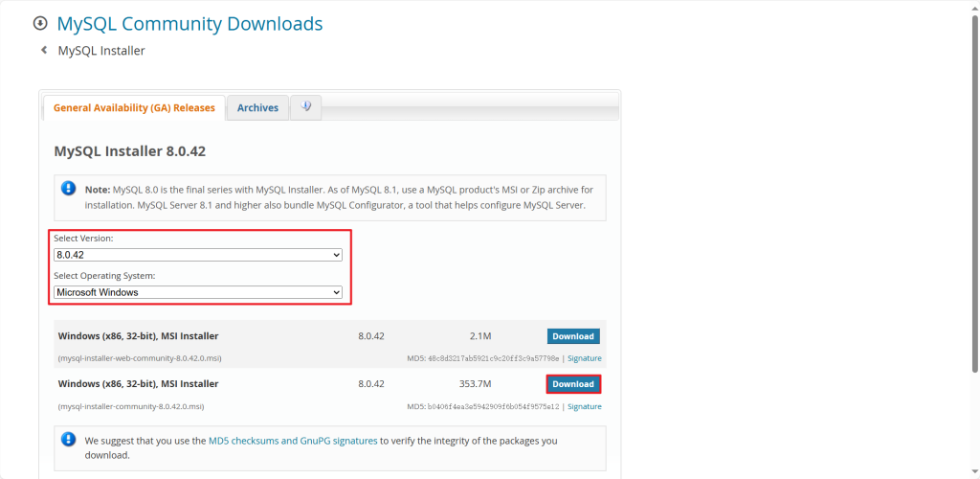Click the info icon beside MD5 checksums suggestion
The width and height of the screenshot is (980, 479).
coord(68,439)
